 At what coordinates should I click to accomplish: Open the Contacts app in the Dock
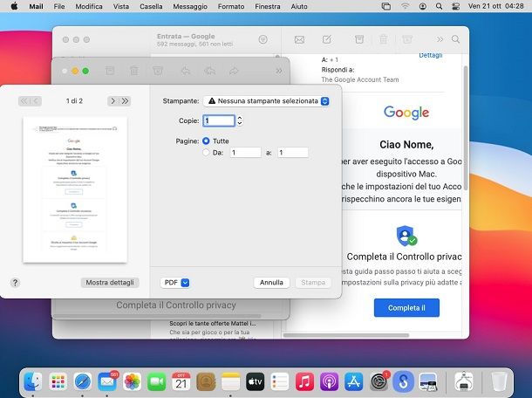click(206, 381)
